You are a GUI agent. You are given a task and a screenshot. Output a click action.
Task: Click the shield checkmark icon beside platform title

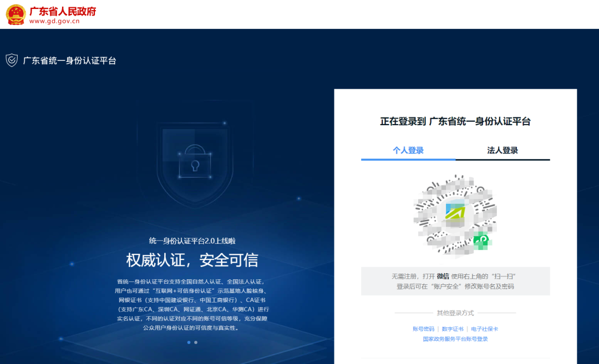pyautogui.click(x=12, y=60)
